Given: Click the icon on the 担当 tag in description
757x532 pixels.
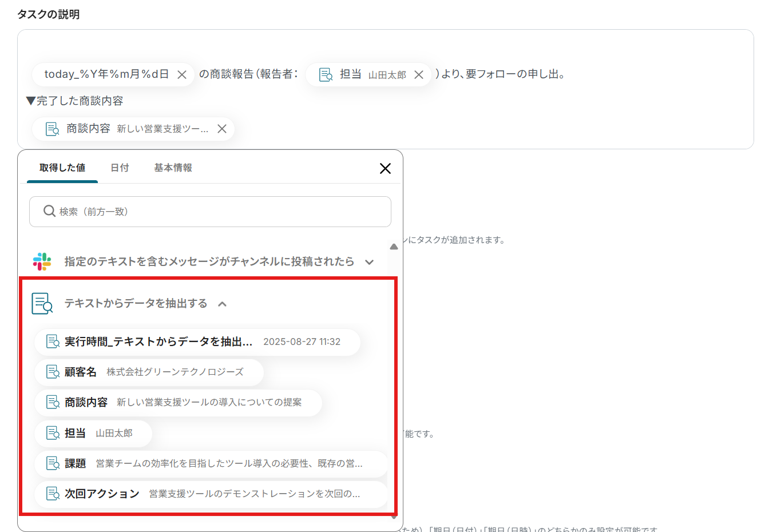Looking at the screenshot, I should (326, 75).
